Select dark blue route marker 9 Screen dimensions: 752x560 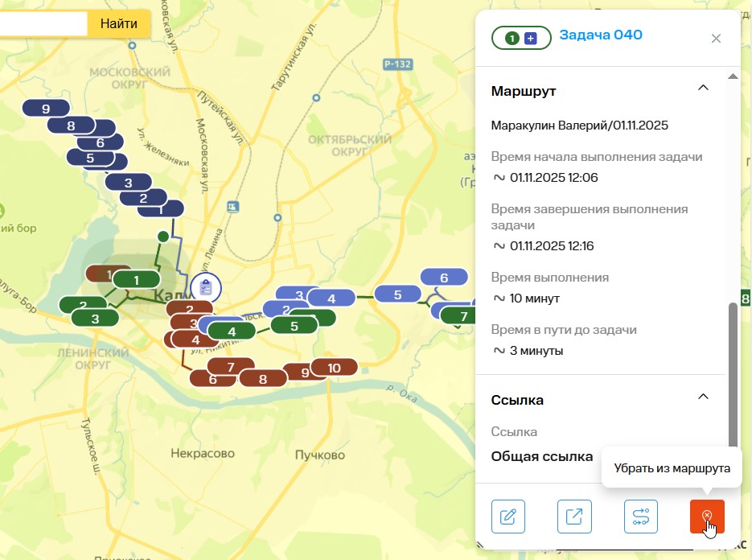pos(46,109)
